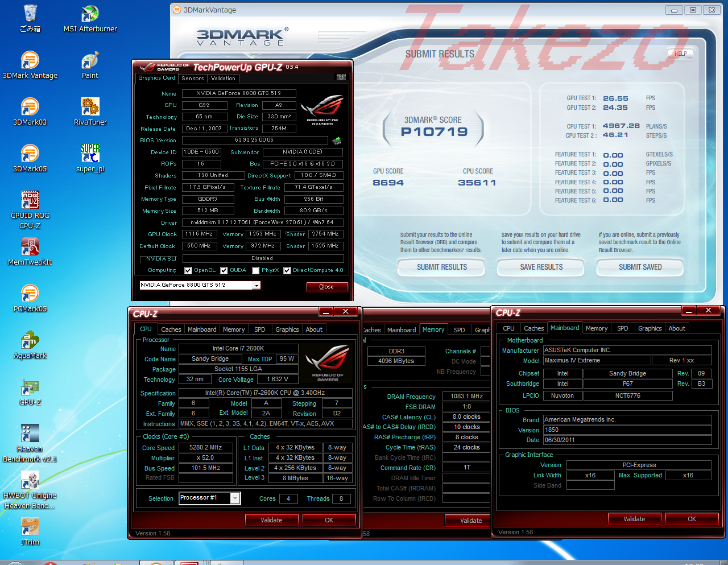
Task: Click OK in right CPU-Z window
Action: tap(692, 519)
